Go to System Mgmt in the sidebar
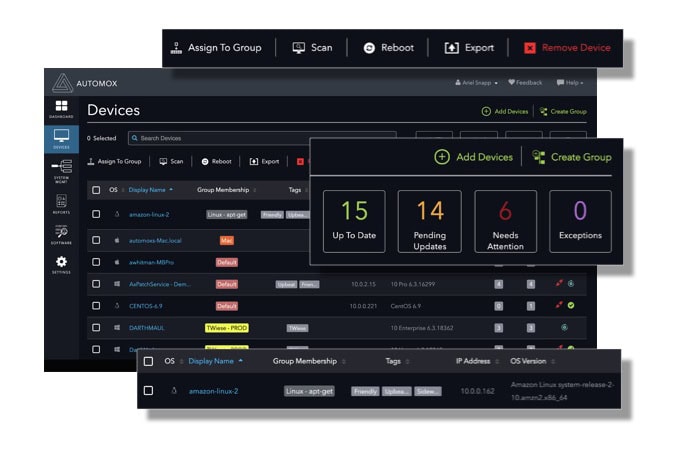This screenshot has width=700, height=466. (x=61, y=170)
